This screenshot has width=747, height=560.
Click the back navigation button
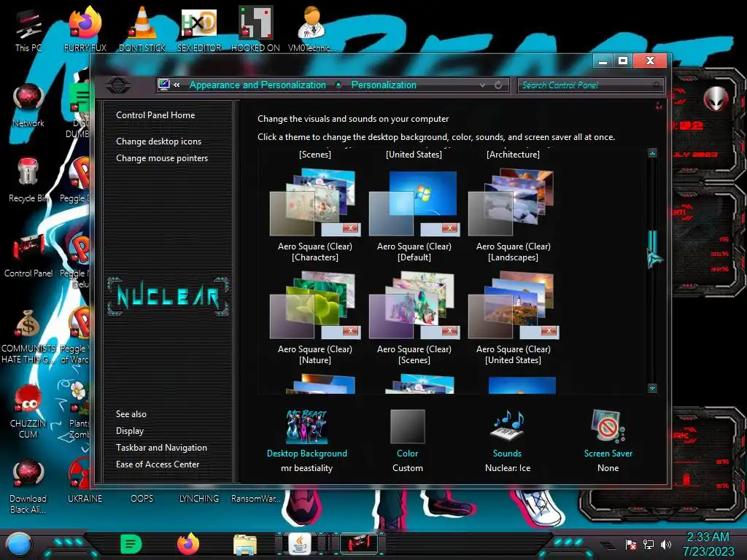(117, 85)
